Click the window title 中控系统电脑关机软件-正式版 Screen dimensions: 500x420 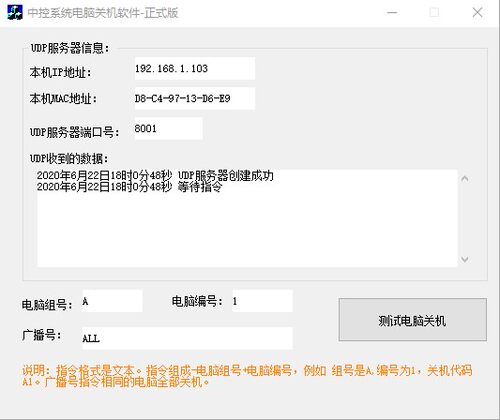tap(103, 13)
